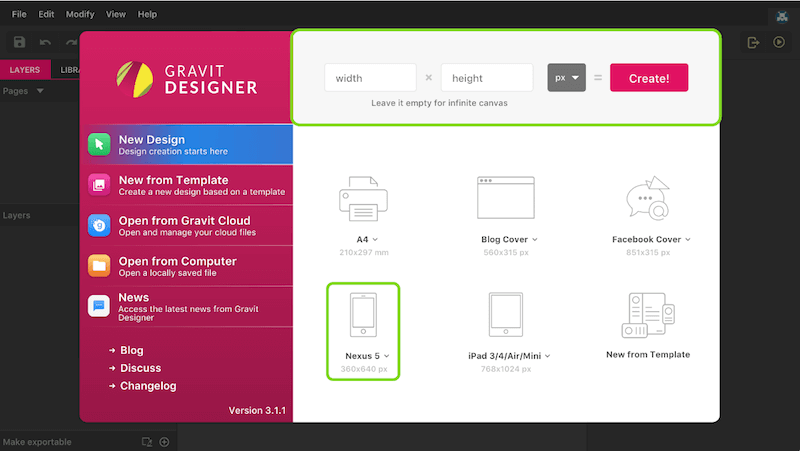Screen dimensions: 800x451
Task: Click the New from Template layout icon
Action: click(x=648, y=315)
